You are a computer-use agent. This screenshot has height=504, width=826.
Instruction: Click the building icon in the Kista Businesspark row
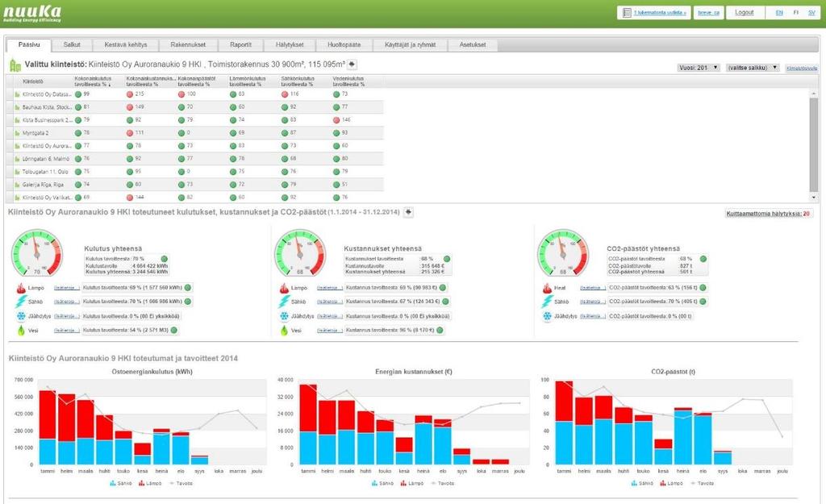click(18, 121)
